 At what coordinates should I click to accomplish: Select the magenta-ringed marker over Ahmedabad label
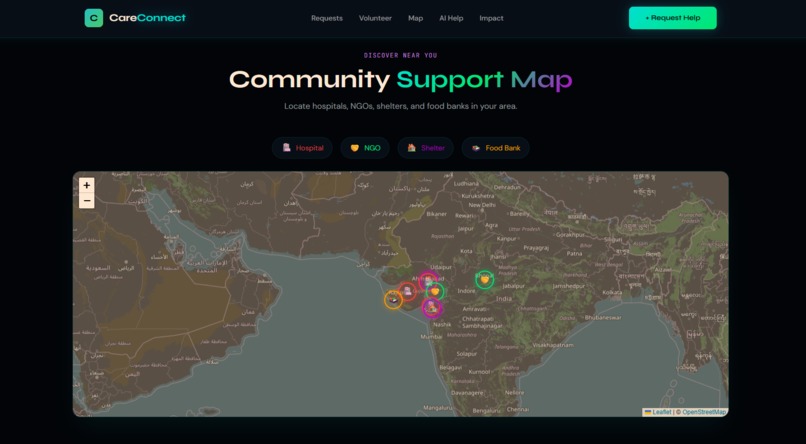click(x=428, y=281)
